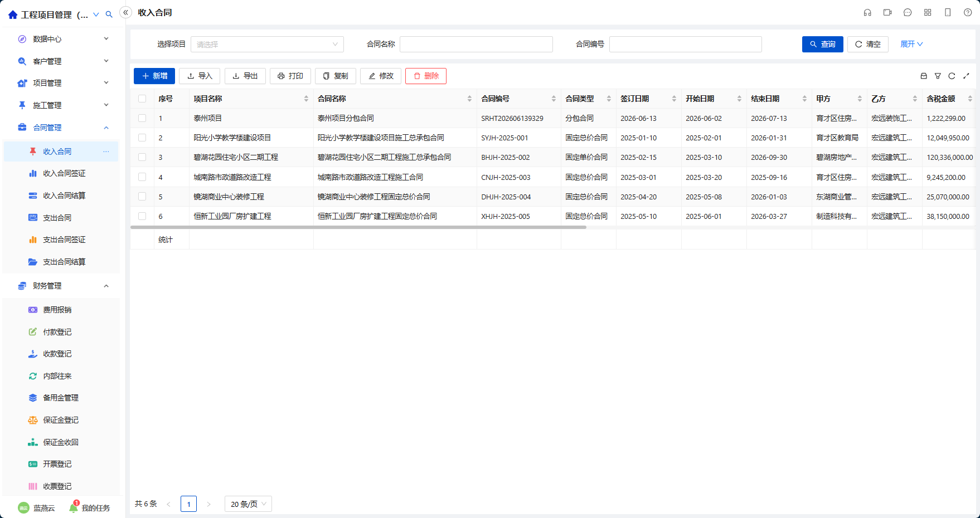Open 我的任务 notification bell
Image resolution: width=980 pixels, height=518 pixels.
pyautogui.click(x=74, y=507)
